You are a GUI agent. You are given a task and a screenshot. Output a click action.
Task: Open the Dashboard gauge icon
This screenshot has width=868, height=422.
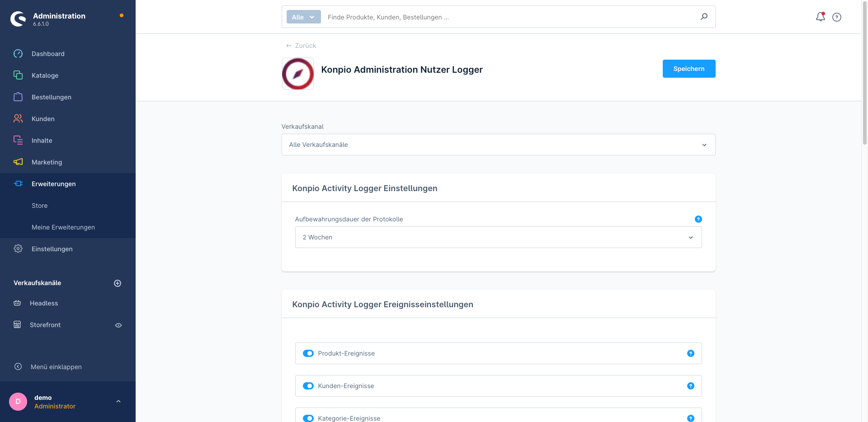18,54
